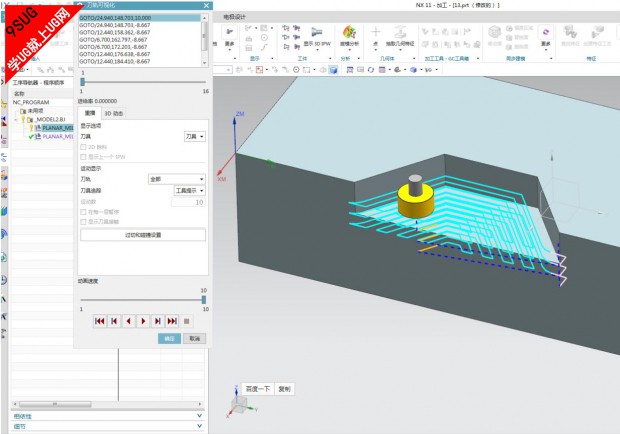This screenshot has width=620, height=434.
Task: Enable the 显示刀具接触 checkbox
Action: [83, 222]
